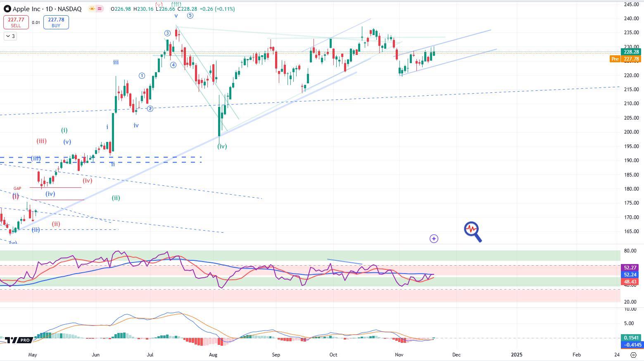Click the BUY 227.78 button
This screenshot has width=644, height=361.
56,22
